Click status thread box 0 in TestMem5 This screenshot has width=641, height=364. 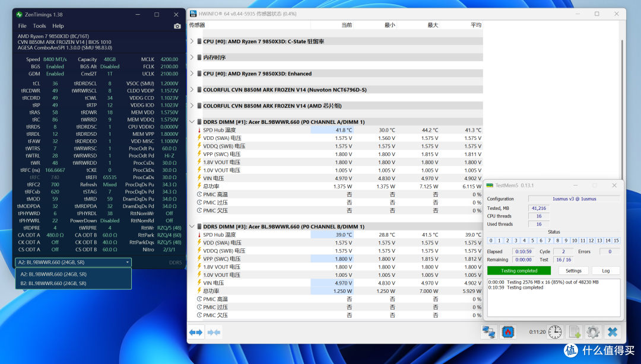(491, 241)
